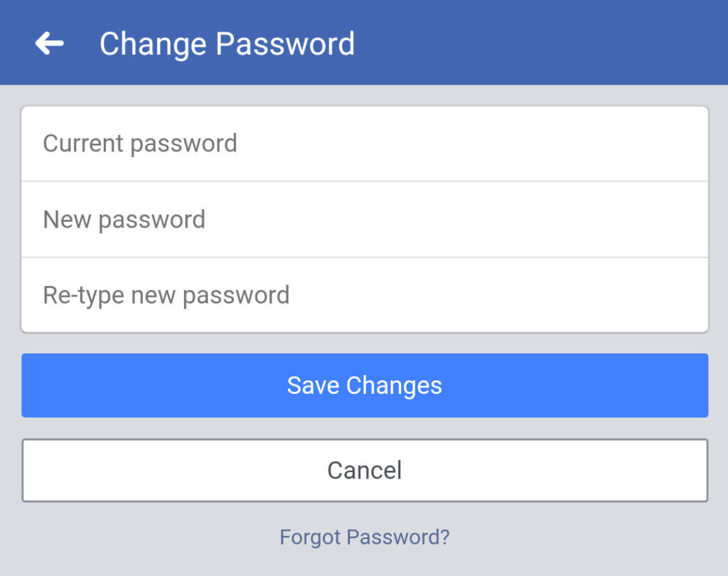The height and width of the screenshot is (576, 728).
Task: Select the New password input box
Action: (x=365, y=219)
